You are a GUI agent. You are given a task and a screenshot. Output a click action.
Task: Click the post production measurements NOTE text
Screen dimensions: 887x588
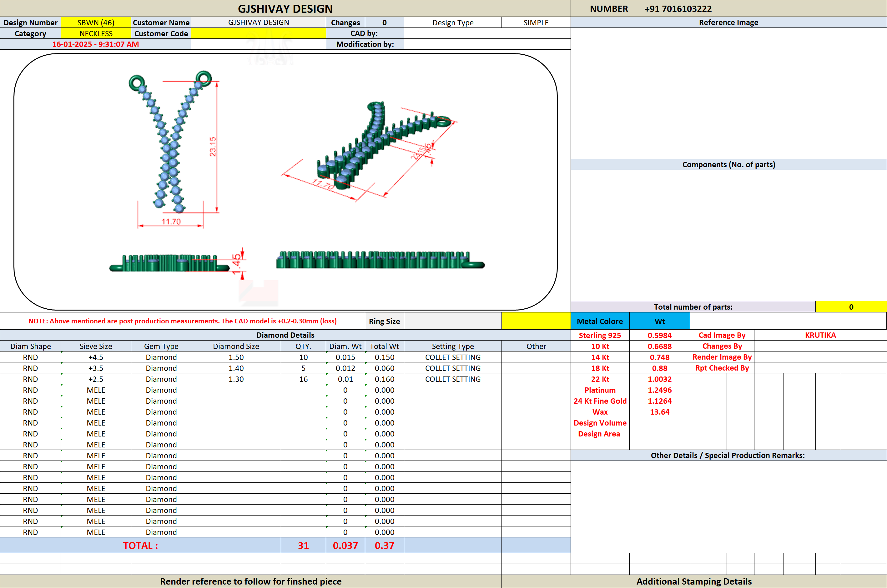[x=182, y=321]
